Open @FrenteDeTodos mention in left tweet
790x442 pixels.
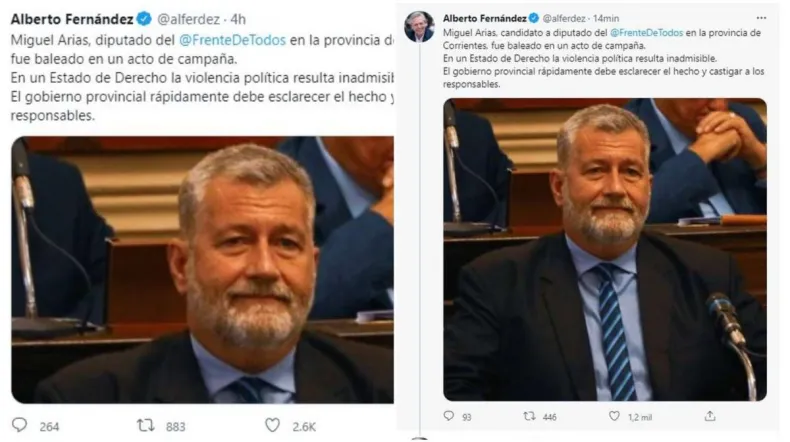[x=232, y=40]
